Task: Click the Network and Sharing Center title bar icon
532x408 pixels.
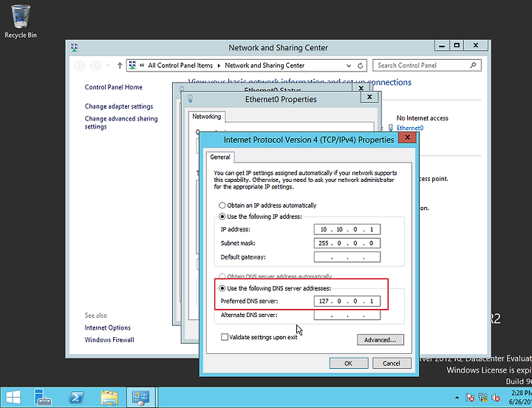Action: (x=75, y=47)
